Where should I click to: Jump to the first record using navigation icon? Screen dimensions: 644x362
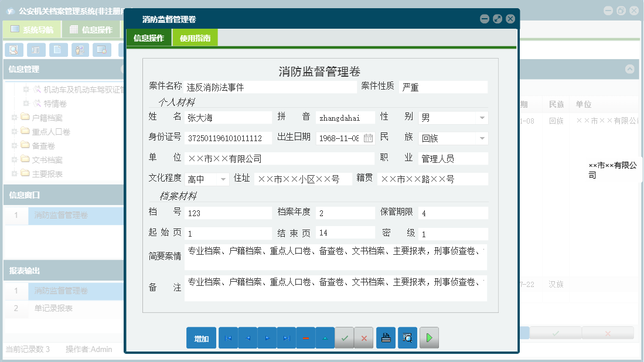coord(228,338)
